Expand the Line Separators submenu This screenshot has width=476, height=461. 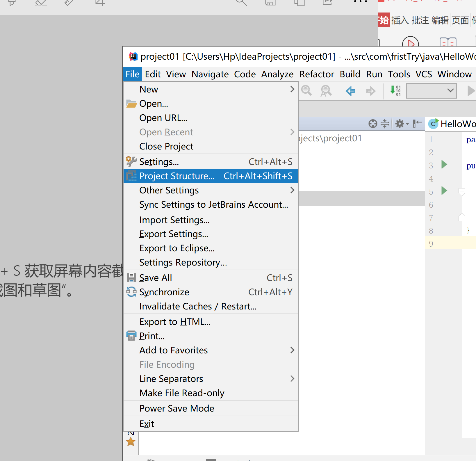pos(211,379)
